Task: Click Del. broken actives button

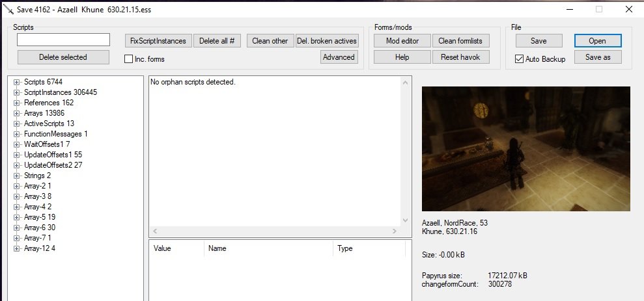Action: coord(327,41)
